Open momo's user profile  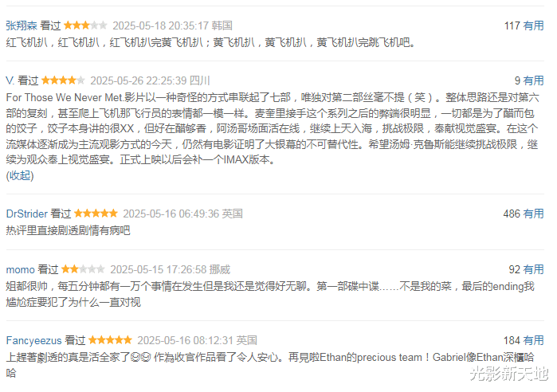[20, 270]
